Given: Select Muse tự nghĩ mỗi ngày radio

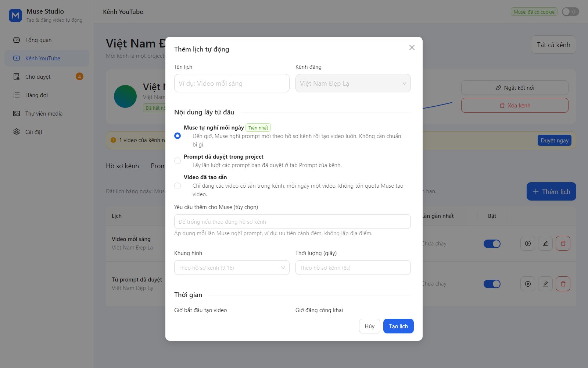Looking at the screenshot, I should click(x=178, y=136).
